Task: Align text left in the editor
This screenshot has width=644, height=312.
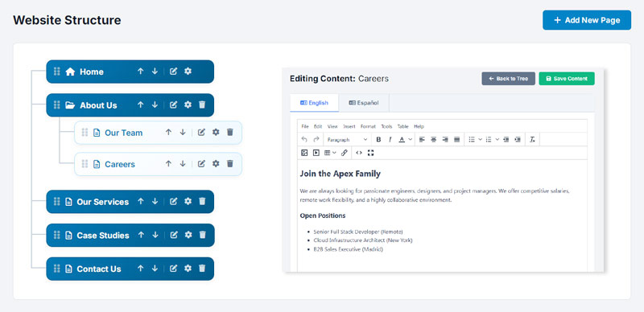Action: 422,140
